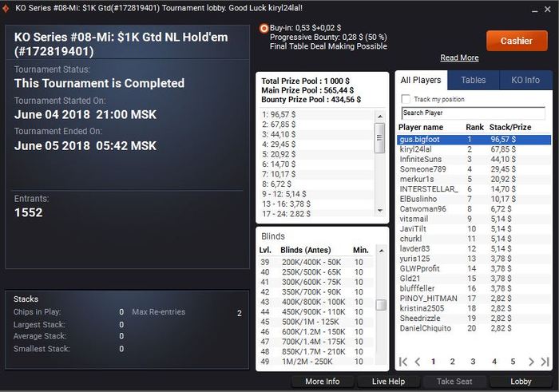Click the Search Player input field
Image resolution: width=559 pixels, height=392 pixels.
click(473, 113)
